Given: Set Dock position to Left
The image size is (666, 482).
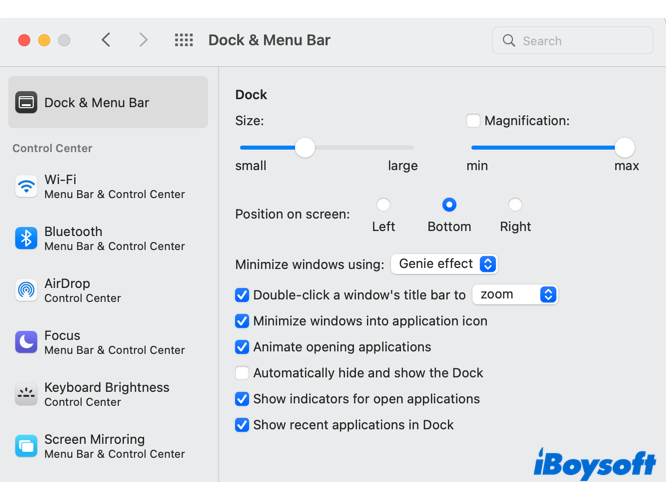Looking at the screenshot, I should [383, 205].
